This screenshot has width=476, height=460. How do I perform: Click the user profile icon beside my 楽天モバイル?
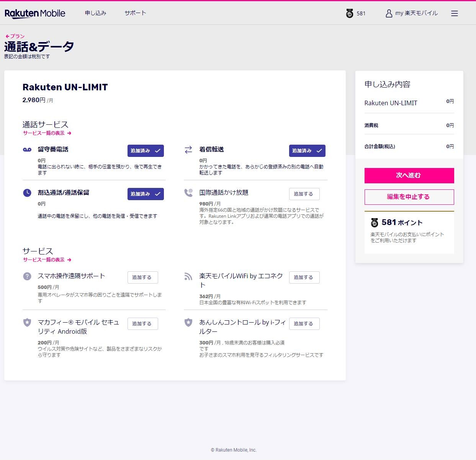[x=389, y=13]
